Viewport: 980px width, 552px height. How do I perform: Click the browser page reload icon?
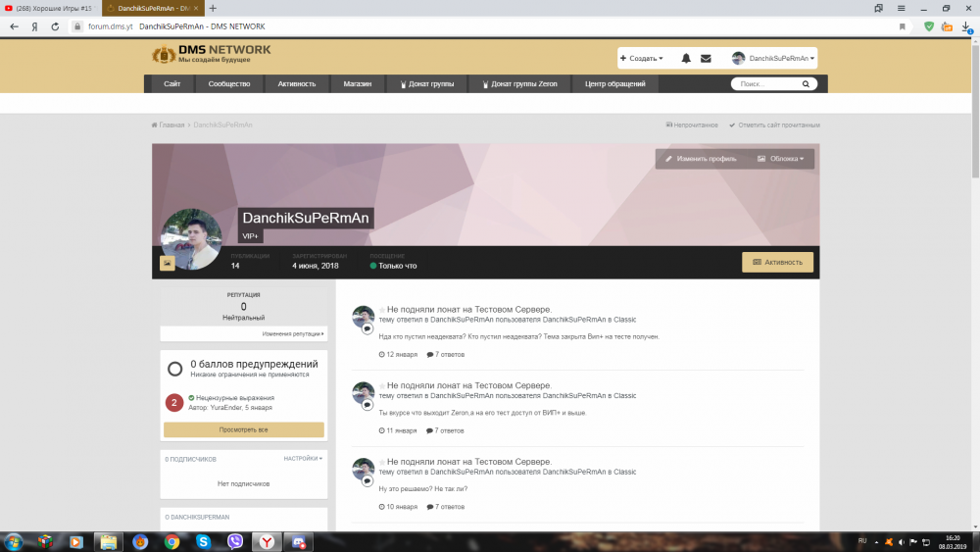(54, 26)
